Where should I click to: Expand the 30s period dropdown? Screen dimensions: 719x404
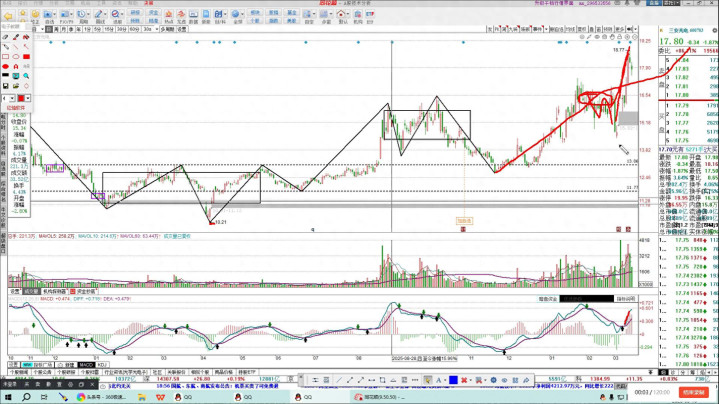click(x=157, y=29)
